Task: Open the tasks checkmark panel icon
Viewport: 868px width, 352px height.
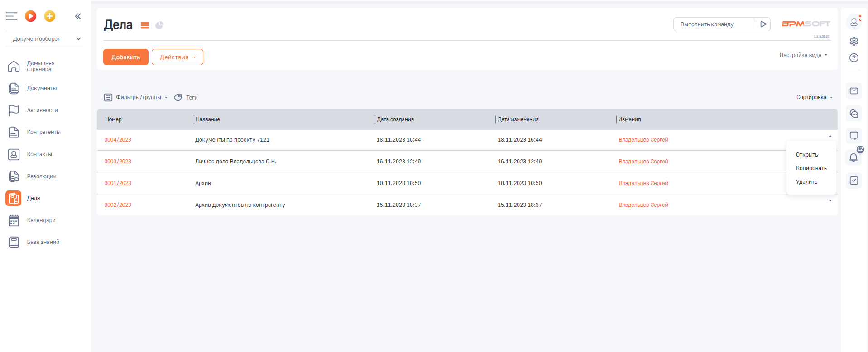Action: click(854, 181)
